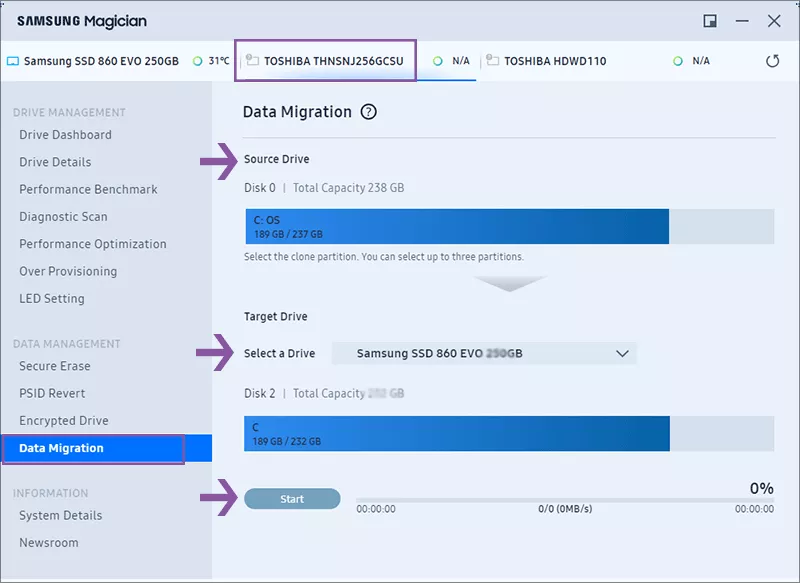
Task: Click the compact mode window icon
Action: (x=710, y=21)
